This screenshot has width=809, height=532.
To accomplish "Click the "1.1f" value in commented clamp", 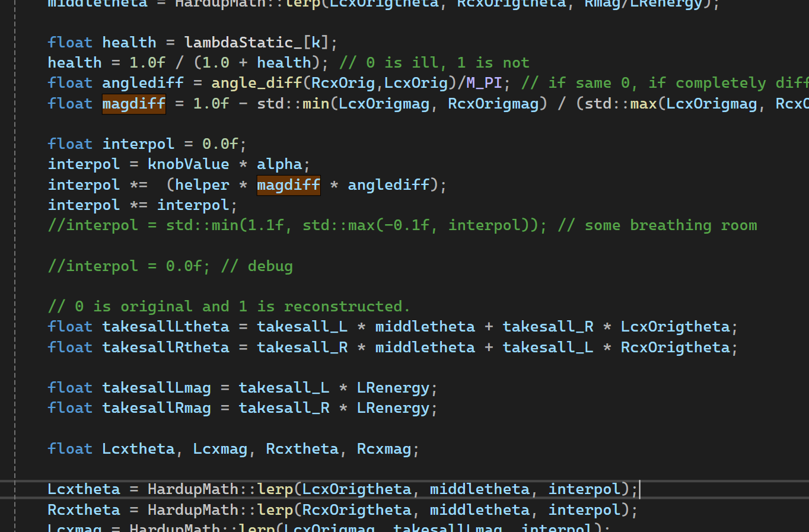I will pyautogui.click(x=266, y=225).
